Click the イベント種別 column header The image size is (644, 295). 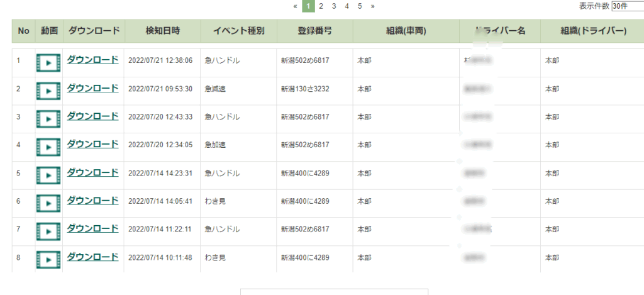(238, 31)
